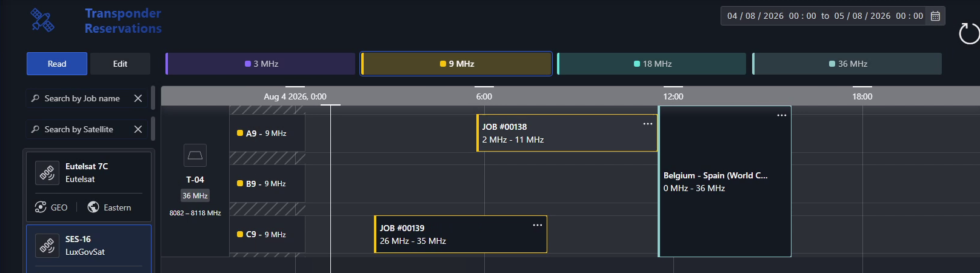The width and height of the screenshot is (980, 273).
Task: Clear the Job name search field
Action: point(138,98)
